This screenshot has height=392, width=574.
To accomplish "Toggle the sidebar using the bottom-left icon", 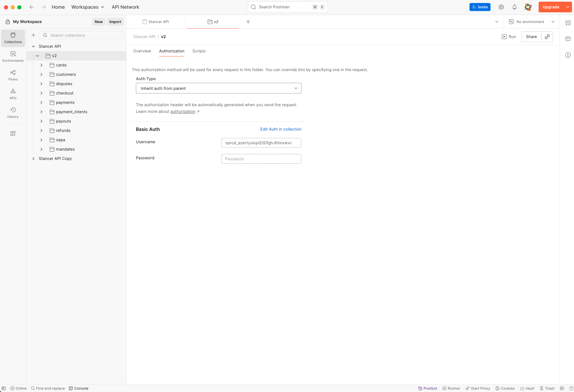I will pyautogui.click(x=4, y=388).
